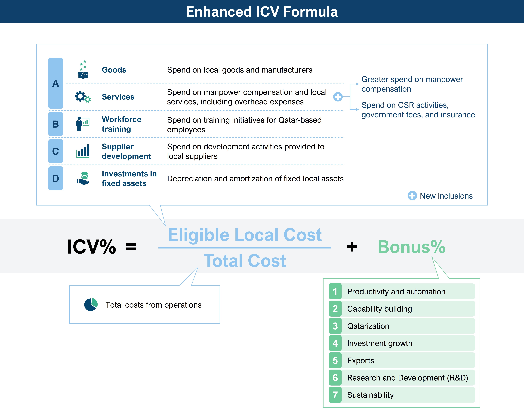Click the Goods box icon
The height and width of the screenshot is (420, 524).
83,70
